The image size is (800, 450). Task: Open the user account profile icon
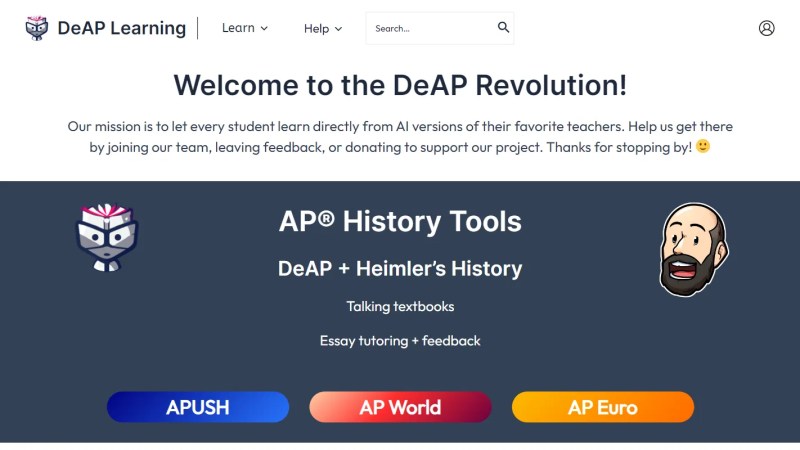[766, 28]
